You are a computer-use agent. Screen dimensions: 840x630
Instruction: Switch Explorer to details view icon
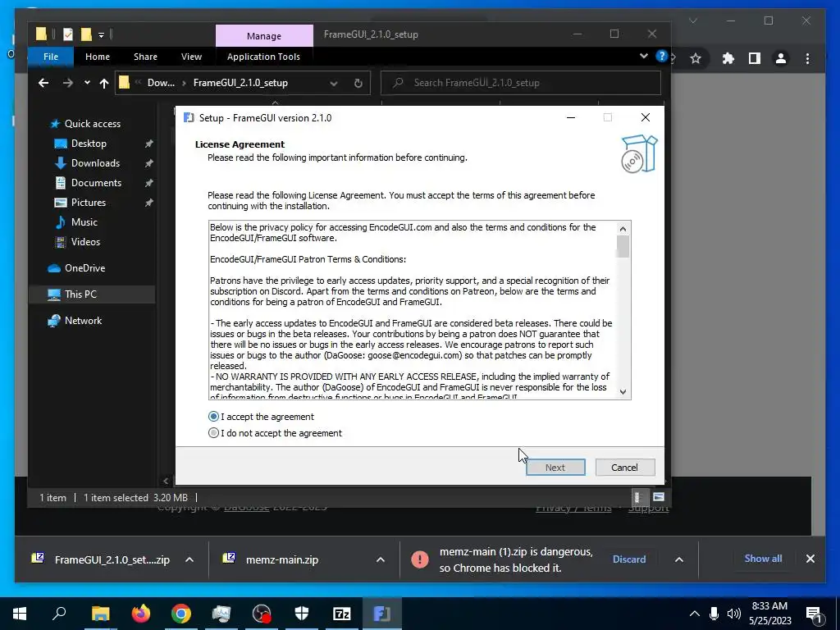(637, 497)
